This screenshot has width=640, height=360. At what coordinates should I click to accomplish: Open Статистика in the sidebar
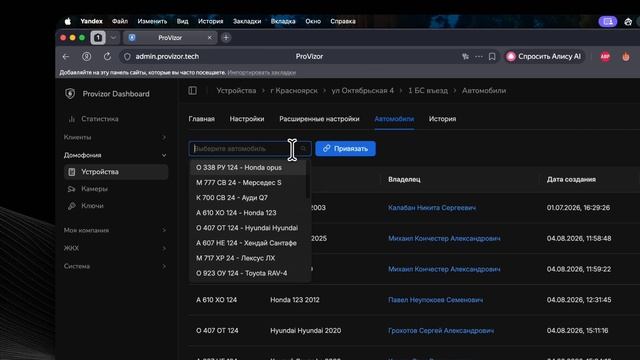click(100, 119)
